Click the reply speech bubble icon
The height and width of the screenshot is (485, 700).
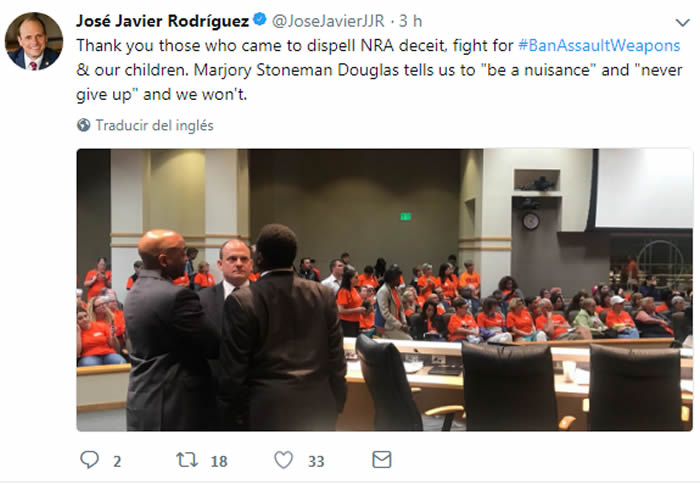pyautogui.click(x=89, y=459)
